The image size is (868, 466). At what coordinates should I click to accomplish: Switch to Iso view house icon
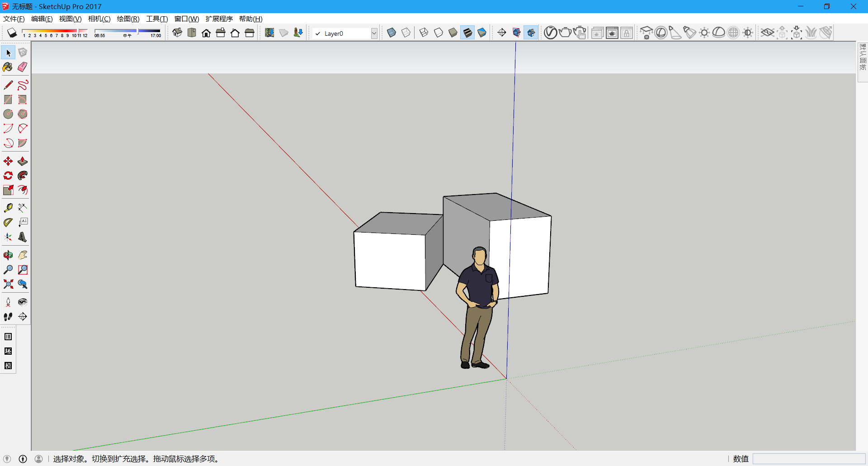[x=177, y=33]
